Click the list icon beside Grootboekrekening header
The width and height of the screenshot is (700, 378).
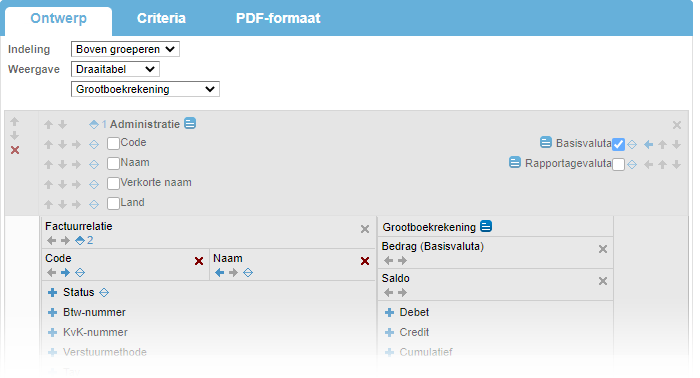pos(486,226)
